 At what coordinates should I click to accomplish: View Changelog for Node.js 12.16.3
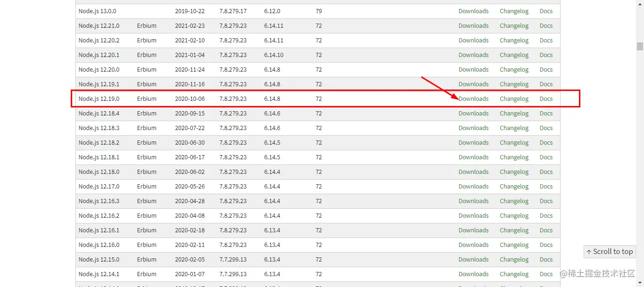pos(514,201)
